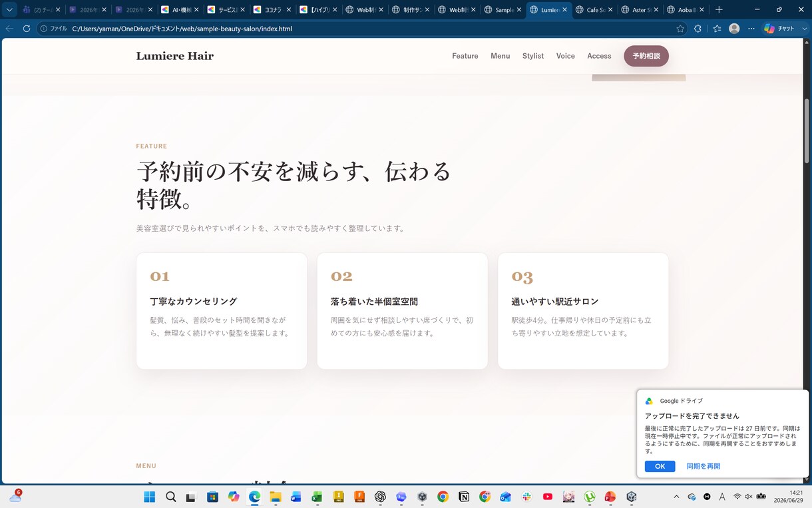Open Microsoft Excel from the taskbar
Screen dimensions: 812x508
click(x=317, y=497)
